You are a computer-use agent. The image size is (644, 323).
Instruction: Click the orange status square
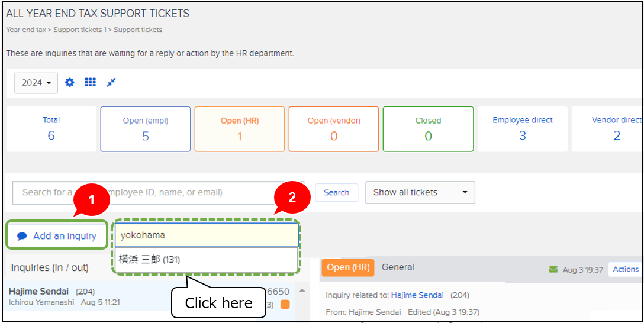pos(285,305)
